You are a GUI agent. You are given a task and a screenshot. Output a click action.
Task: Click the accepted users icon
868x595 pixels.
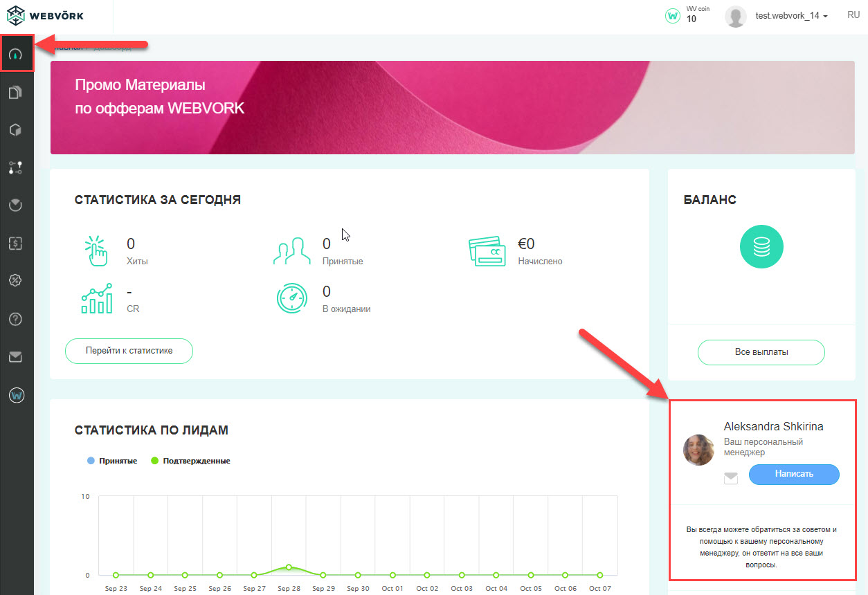click(291, 250)
